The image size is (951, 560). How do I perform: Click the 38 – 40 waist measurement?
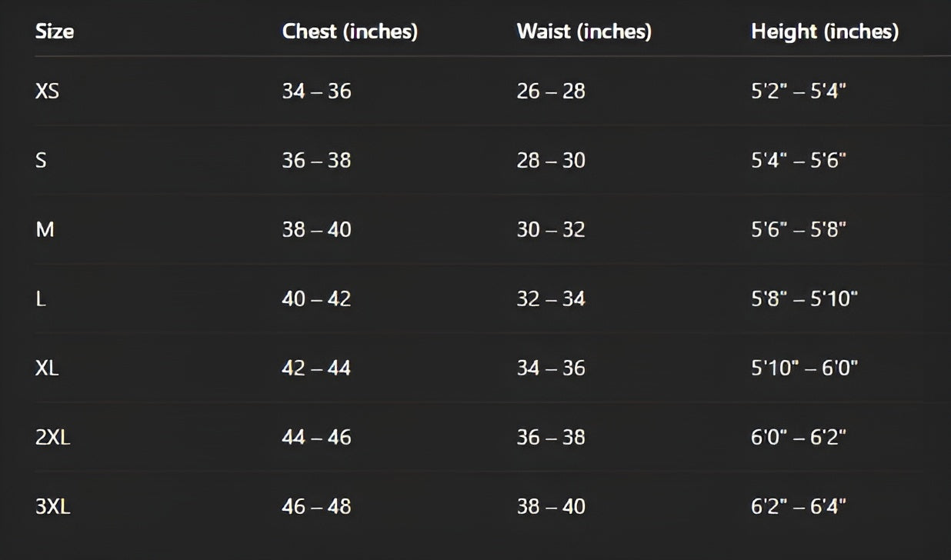(x=551, y=506)
